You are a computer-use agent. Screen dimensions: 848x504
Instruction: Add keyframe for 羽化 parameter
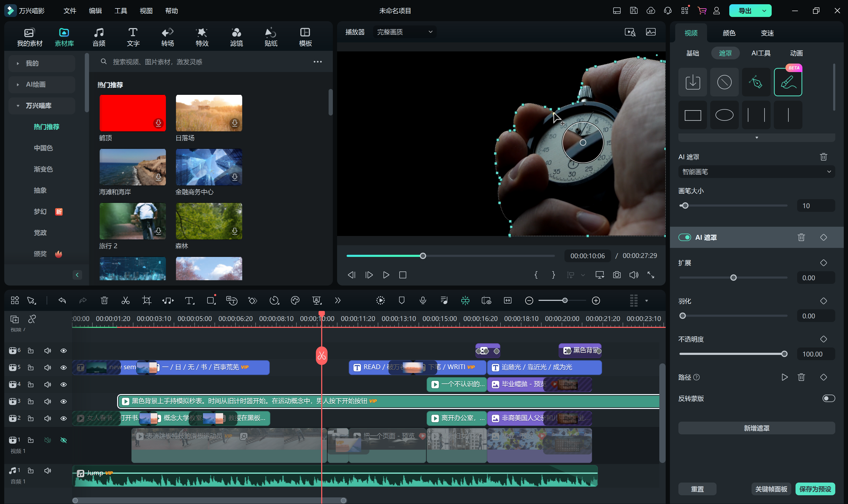823,301
